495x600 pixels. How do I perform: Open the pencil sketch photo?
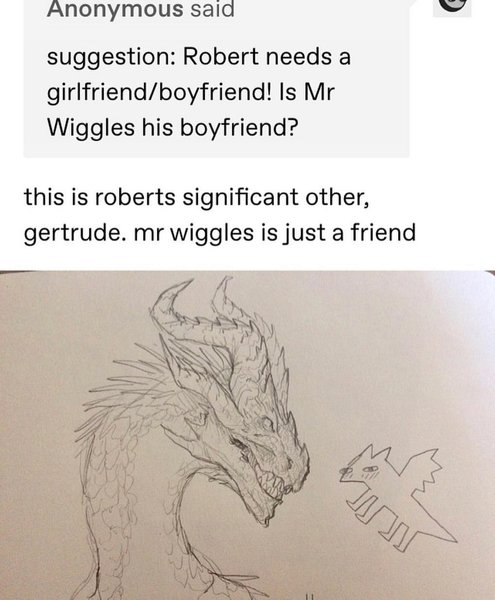[x=248, y=435]
